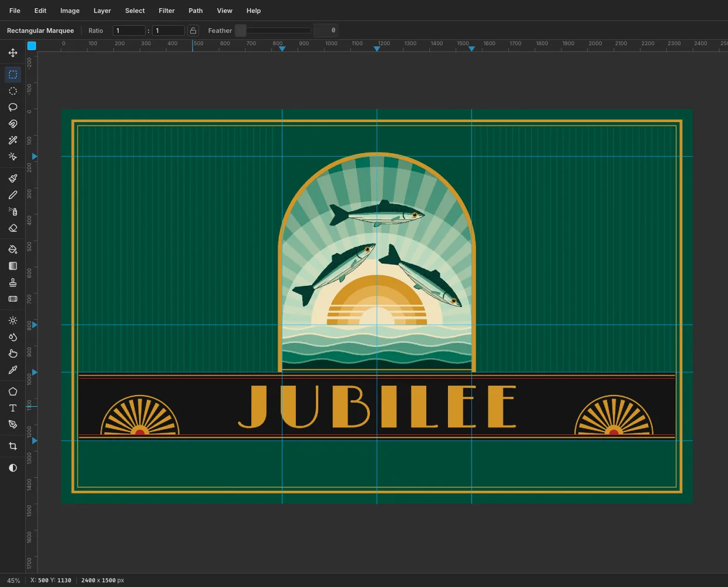Open the Image menu
Viewport: 728px width, 587px height.
(x=70, y=11)
